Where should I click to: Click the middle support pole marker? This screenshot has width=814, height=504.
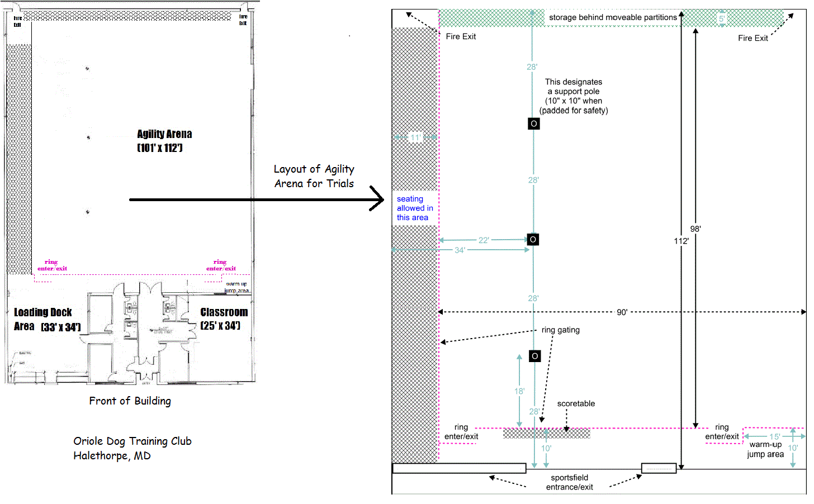[x=533, y=239]
